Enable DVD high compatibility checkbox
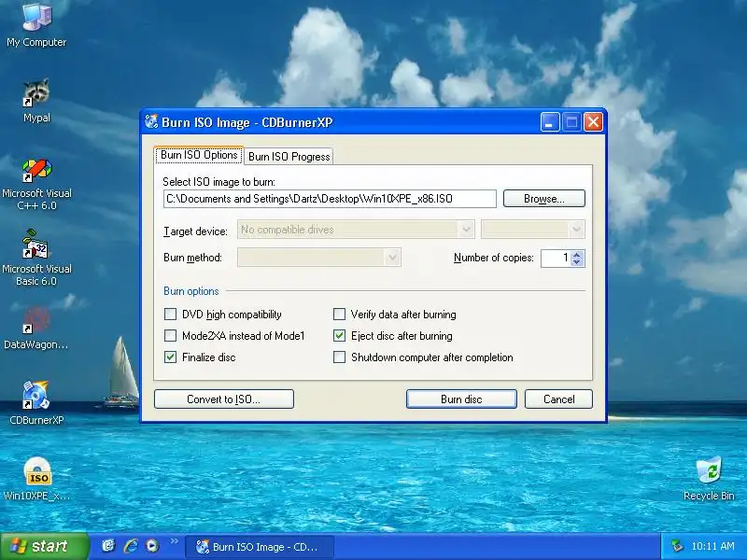The width and height of the screenshot is (747, 560). (x=170, y=315)
